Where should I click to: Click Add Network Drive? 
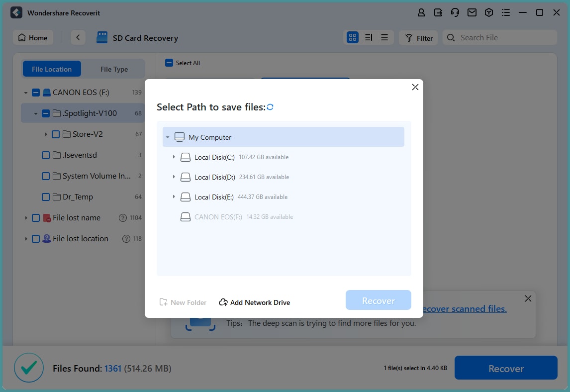click(255, 302)
